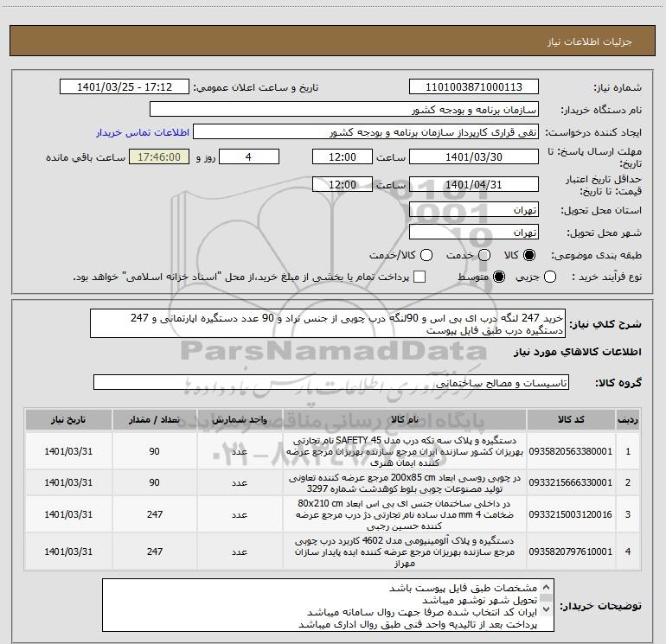Click the request creator name field
Image resolution: width=666 pixels, height=644 pixels.
point(366,132)
